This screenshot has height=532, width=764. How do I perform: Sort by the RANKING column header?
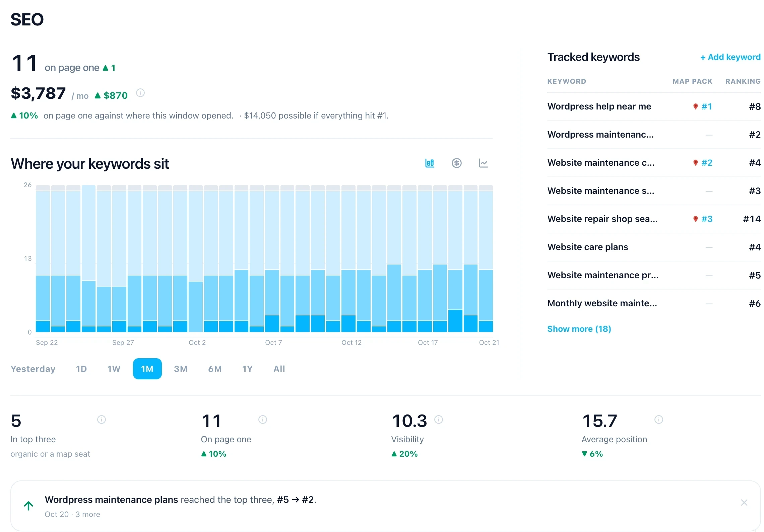743,81
